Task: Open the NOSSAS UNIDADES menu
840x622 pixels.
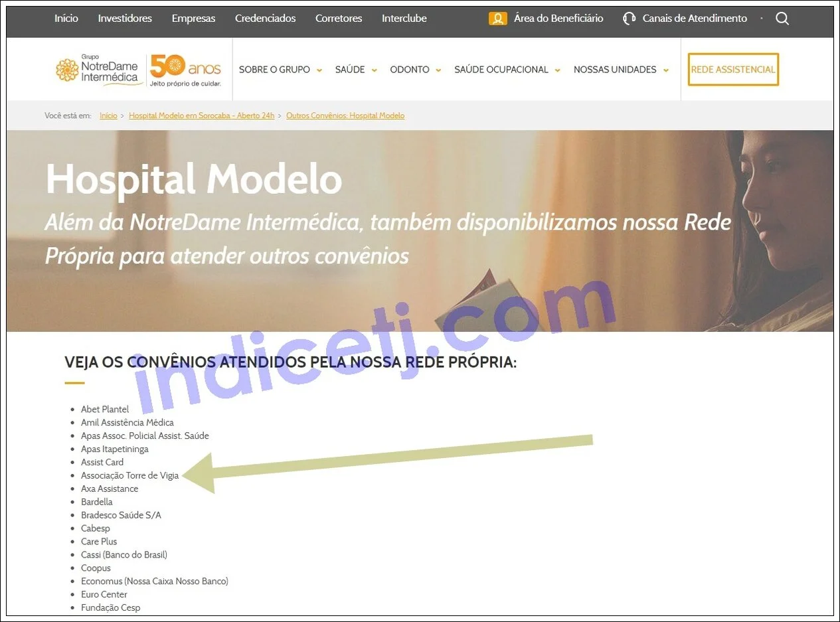Action: [615, 70]
